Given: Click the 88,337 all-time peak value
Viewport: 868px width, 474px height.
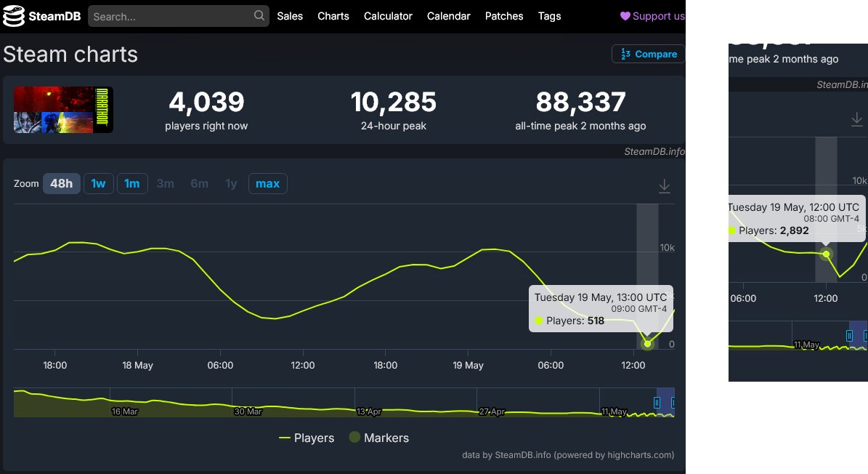Looking at the screenshot, I should pos(580,102).
